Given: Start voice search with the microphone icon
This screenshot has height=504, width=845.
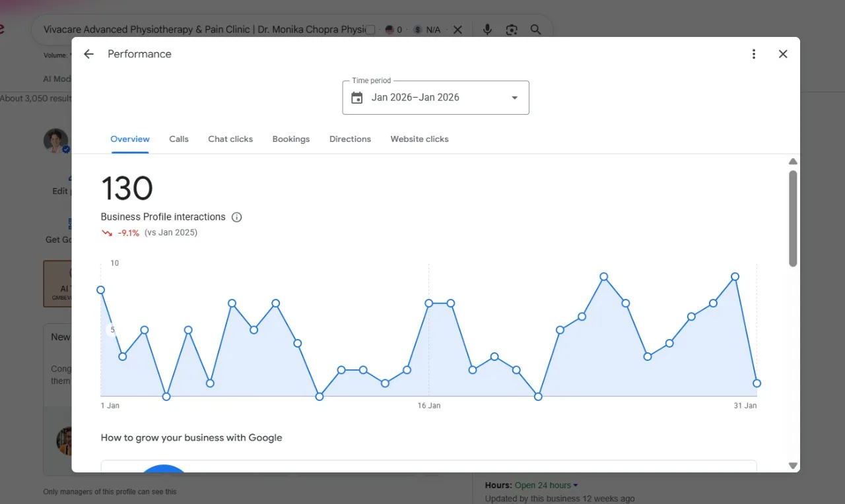Looking at the screenshot, I should (487, 30).
